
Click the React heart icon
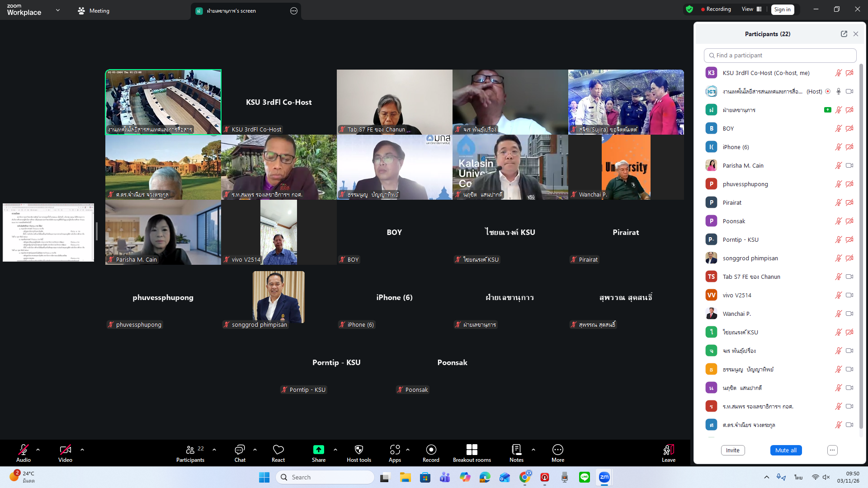tap(278, 450)
